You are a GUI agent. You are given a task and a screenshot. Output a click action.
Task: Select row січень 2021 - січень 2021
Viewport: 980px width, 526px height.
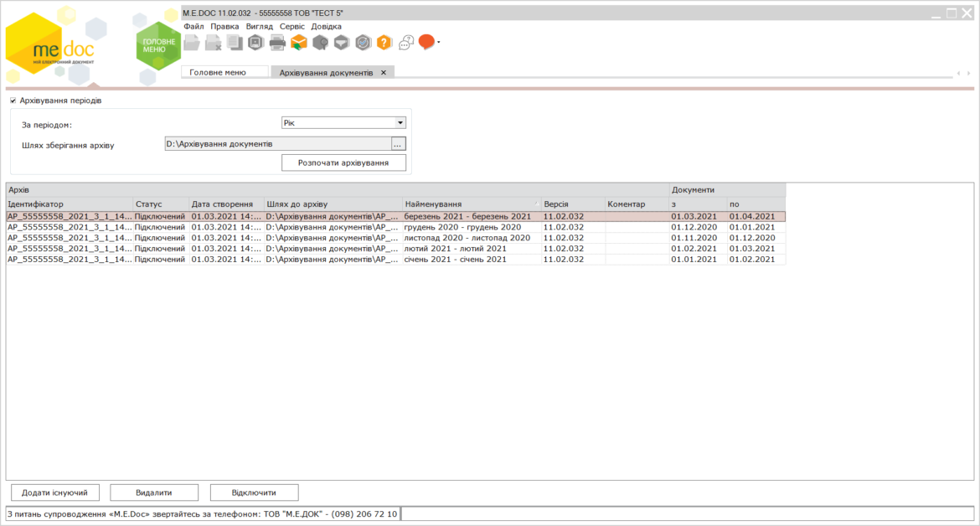coord(395,260)
